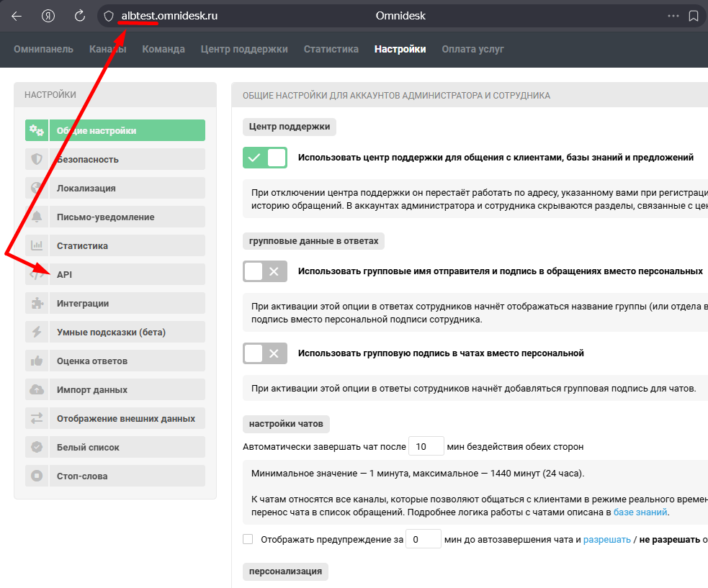Click the shield icon next to Безопасность
The height and width of the screenshot is (588, 708).
(37, 159)
